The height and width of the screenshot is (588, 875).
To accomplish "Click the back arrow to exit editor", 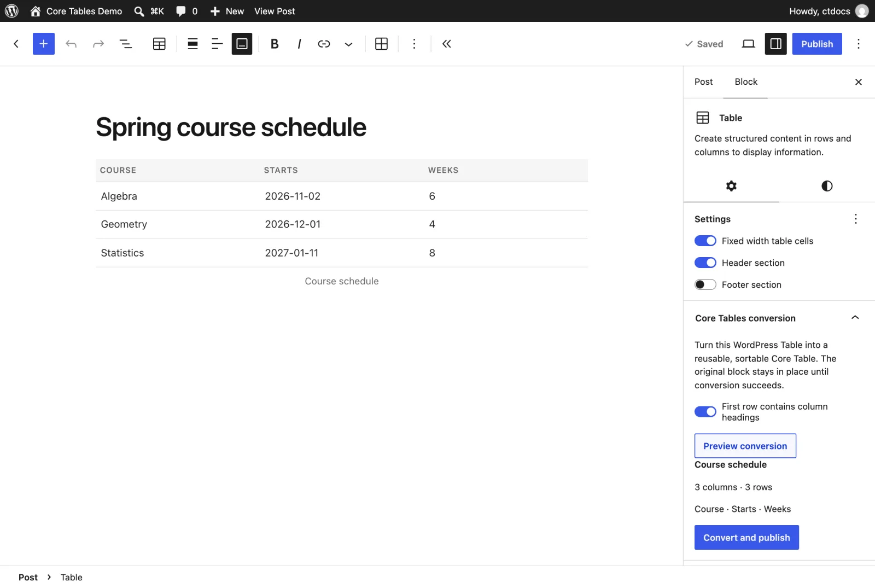I will (16, 44).
